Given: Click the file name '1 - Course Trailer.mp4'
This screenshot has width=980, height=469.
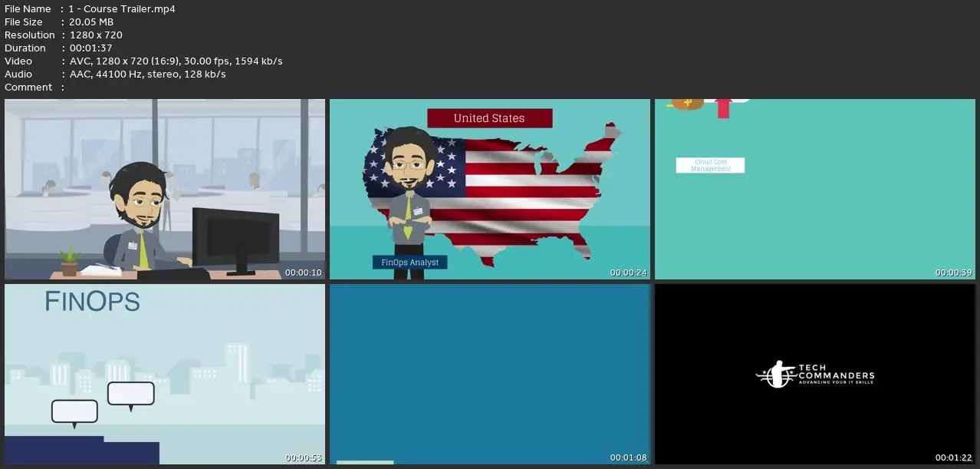Looking at the screenshot, I should (x=121, y=9).
